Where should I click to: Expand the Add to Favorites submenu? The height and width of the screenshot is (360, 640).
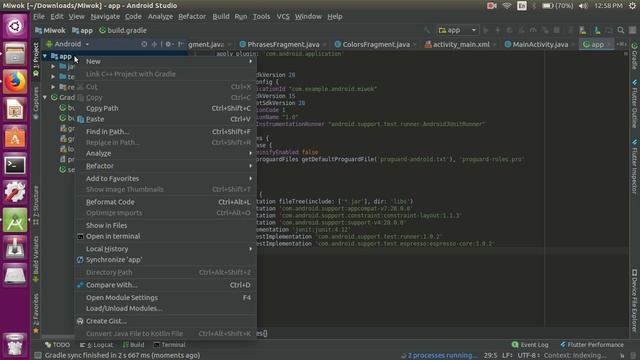166,179
